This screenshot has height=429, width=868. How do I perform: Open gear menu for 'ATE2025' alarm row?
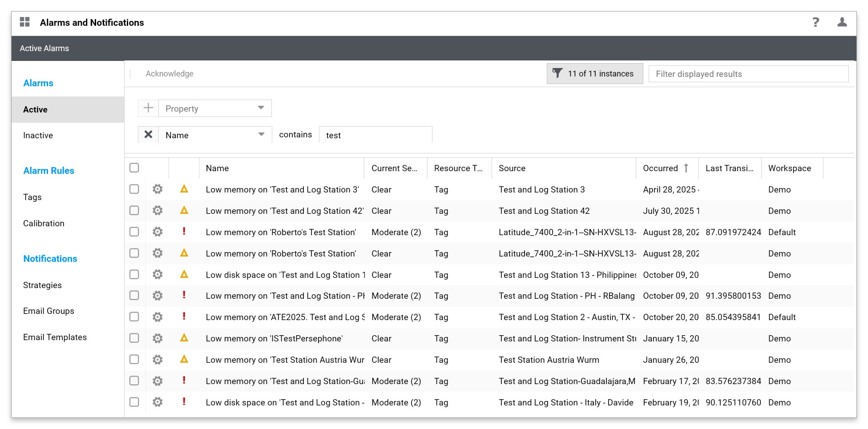pyautogui.click(x=157, y=317)
